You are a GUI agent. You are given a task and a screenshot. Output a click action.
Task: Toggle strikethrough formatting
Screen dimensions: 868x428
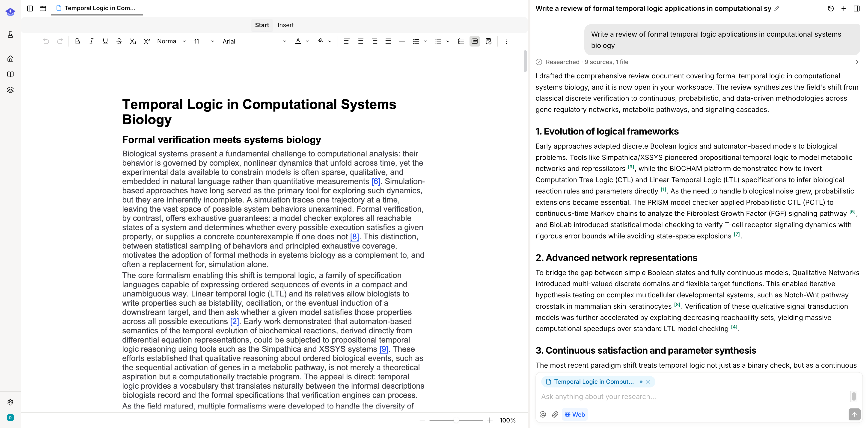pyautogui.click(x=119, y=41)
